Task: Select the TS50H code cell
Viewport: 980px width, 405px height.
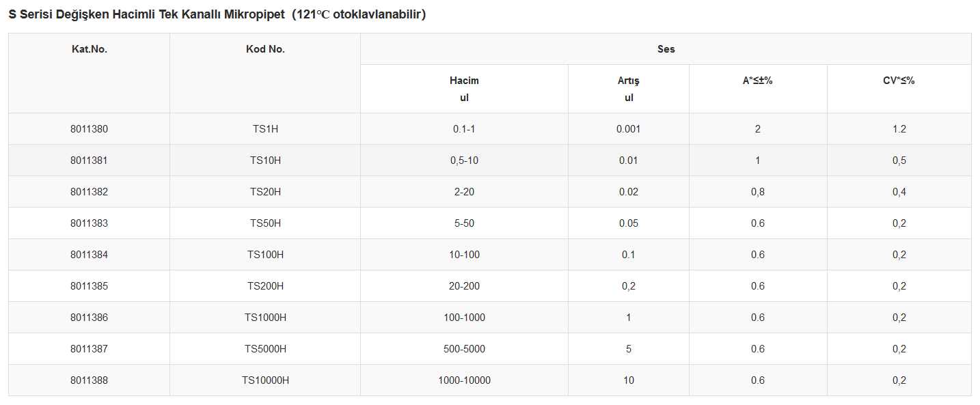Action: (265, 223)
